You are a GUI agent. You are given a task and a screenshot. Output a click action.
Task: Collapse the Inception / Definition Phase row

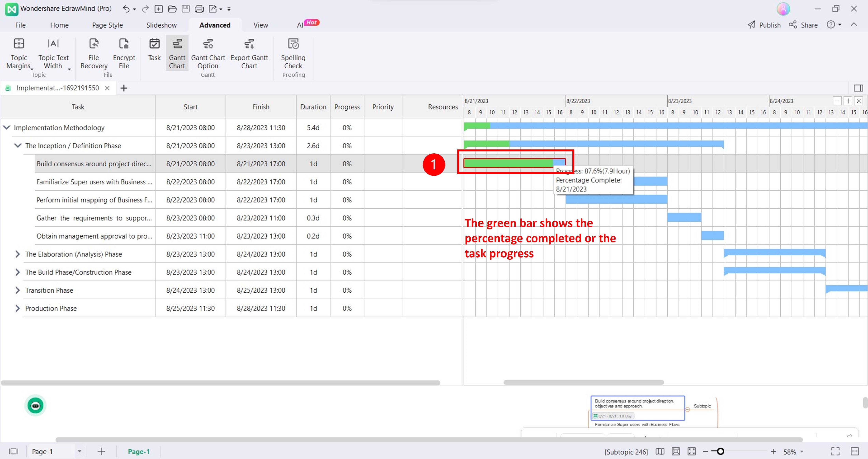(18, 146)
